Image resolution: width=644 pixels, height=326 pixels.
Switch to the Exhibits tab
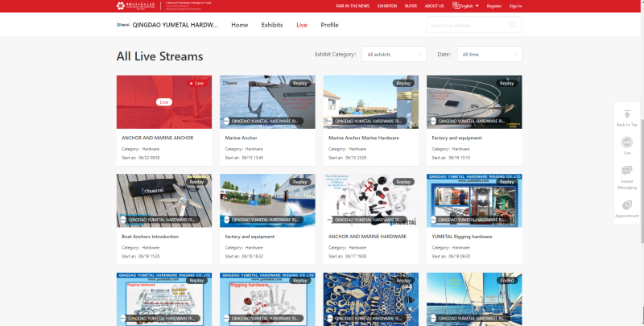click(272, 25)
